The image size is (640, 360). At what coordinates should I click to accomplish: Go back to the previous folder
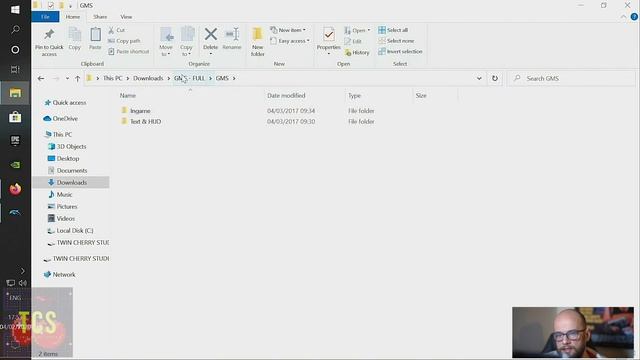click(x=41, y=78)
